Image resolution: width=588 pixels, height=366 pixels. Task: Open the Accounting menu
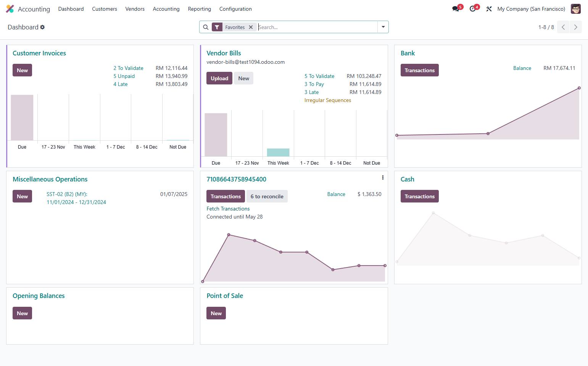coord(166,9)
